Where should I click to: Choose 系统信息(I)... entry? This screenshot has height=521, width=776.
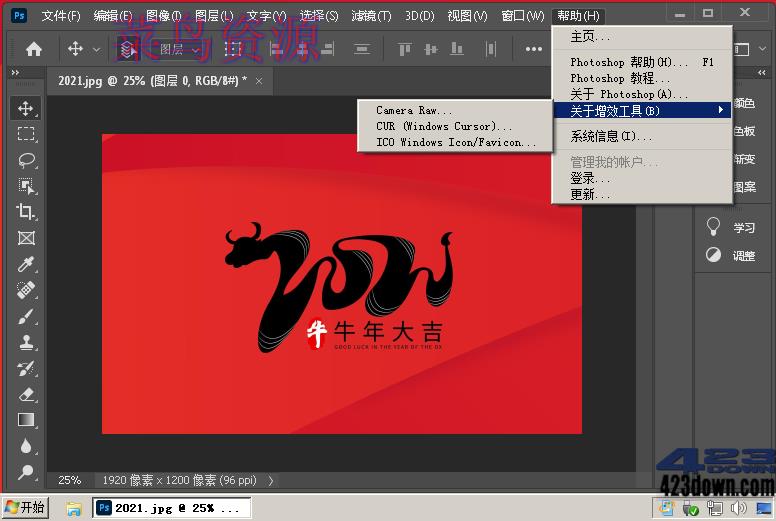[642, 136]
